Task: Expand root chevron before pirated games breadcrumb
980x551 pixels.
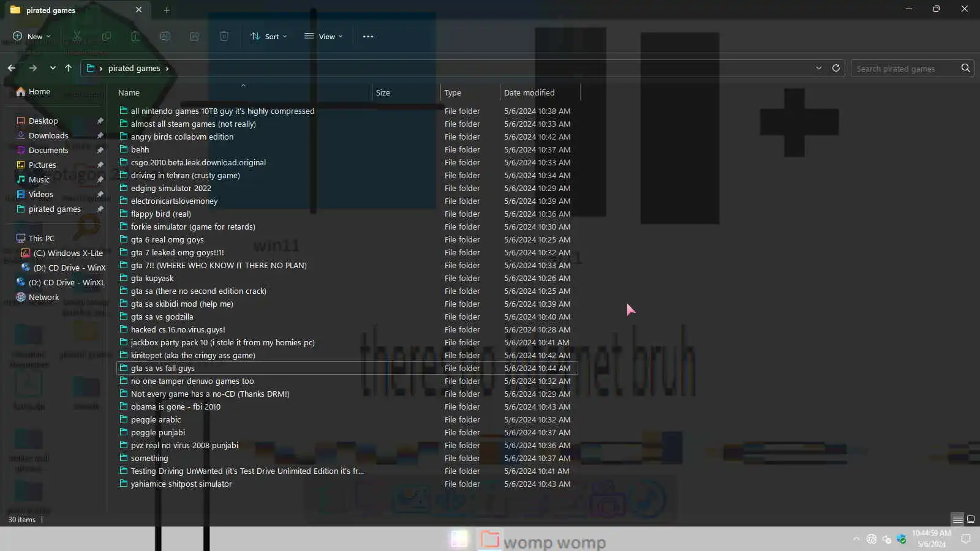Action: 101,68
